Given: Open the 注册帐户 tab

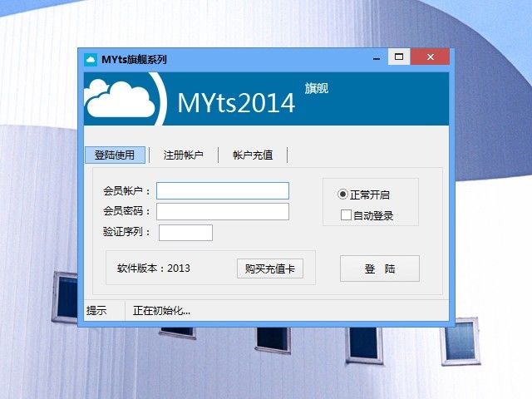Looking at the screenshot, I should pyautogui.click(x=184, y=155).
